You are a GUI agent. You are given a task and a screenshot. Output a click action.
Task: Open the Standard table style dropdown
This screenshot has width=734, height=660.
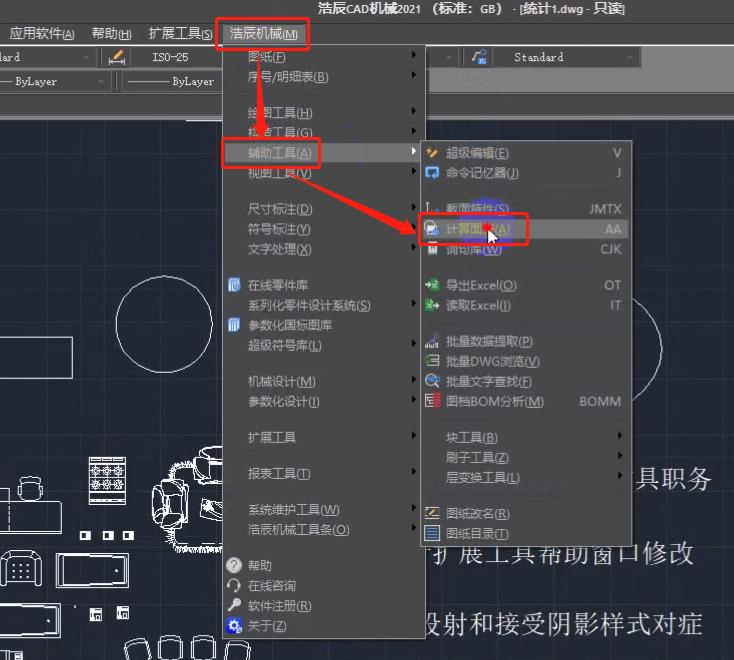(565, 57)
